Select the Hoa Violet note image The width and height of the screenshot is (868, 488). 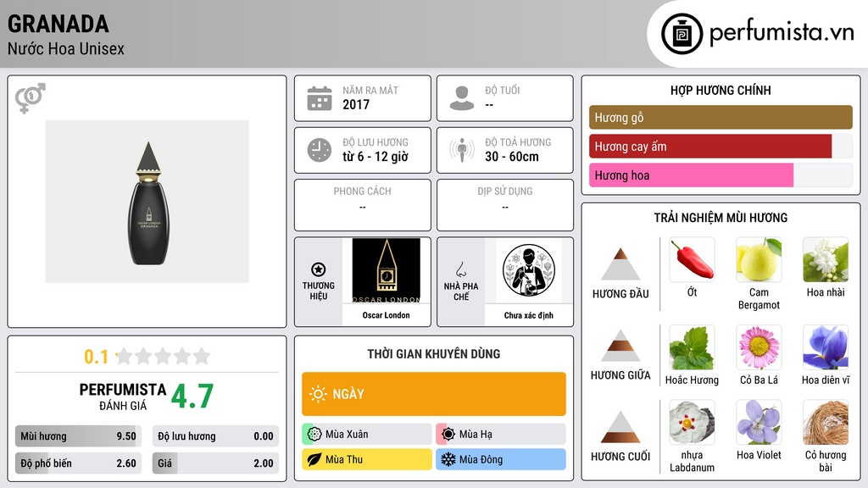click(759, 423)
